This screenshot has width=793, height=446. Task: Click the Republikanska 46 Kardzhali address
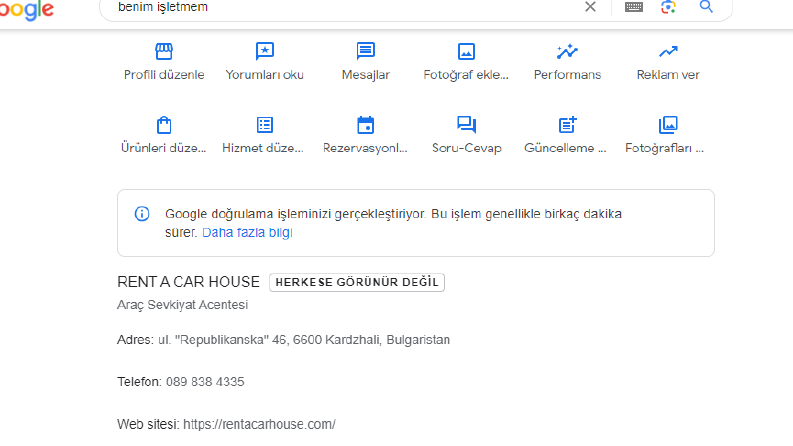click(304, 340)
